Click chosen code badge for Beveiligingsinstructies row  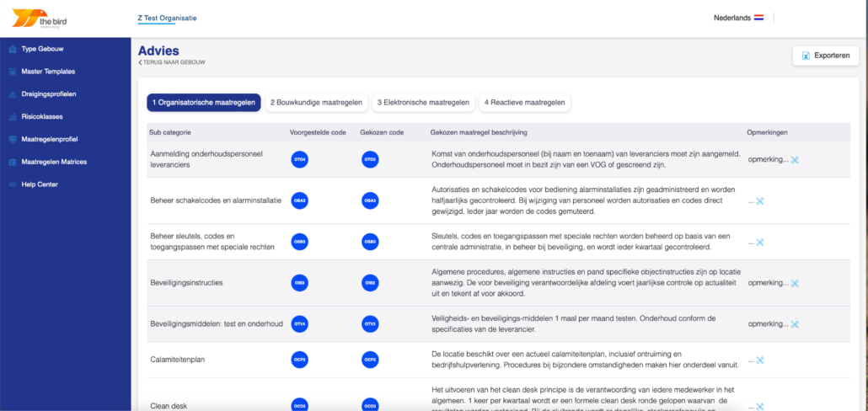[370, 283]
